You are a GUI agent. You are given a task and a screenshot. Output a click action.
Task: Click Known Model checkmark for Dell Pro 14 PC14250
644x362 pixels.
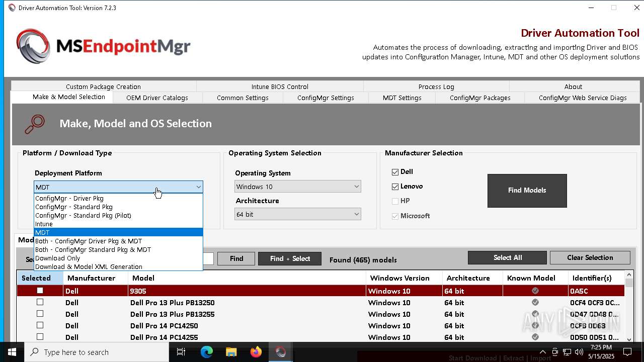click(535, 325)
